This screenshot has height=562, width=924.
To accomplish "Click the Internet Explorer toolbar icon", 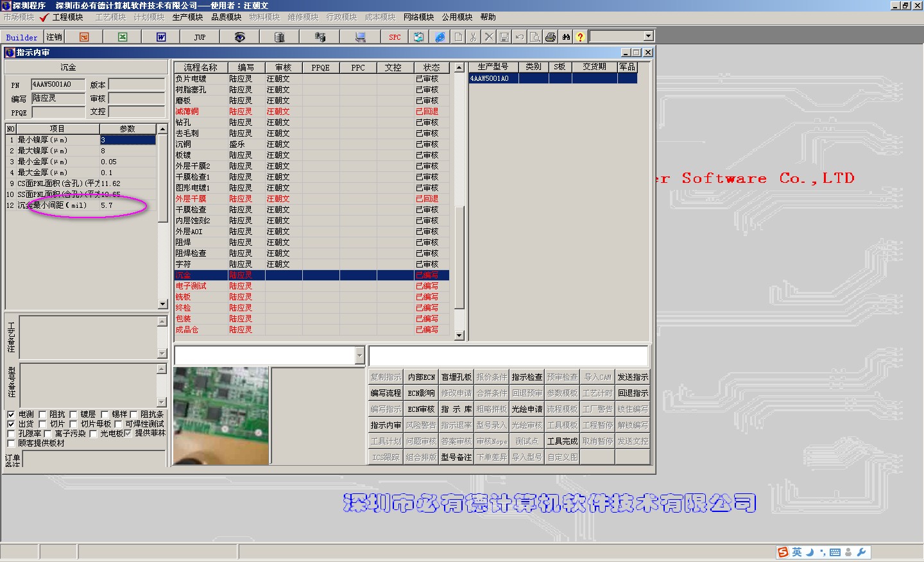I will [440, 37].
